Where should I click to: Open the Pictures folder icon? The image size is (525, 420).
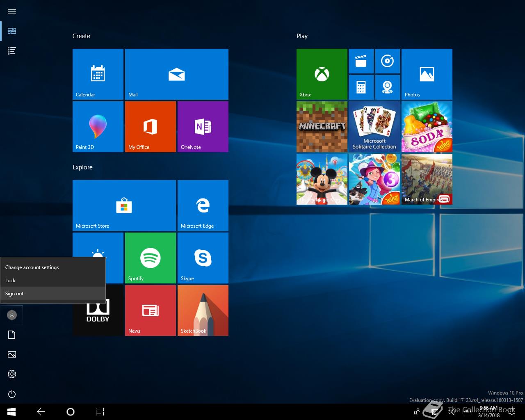click(12, 354)
